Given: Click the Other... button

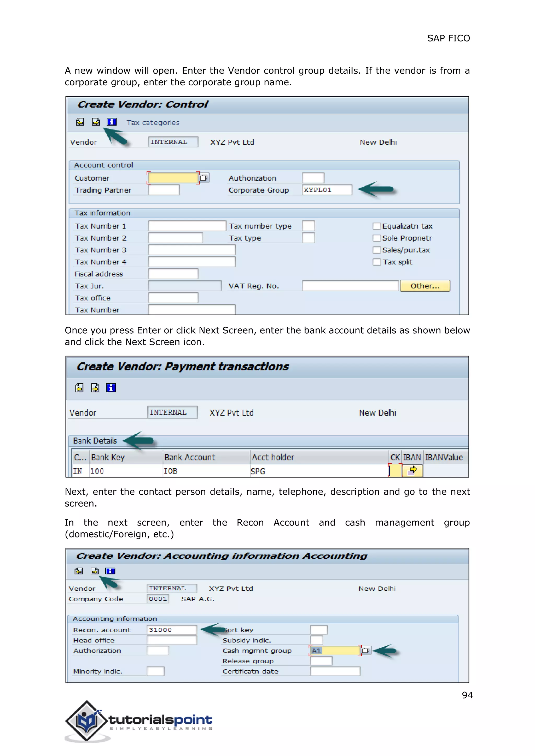Looking at the screenshot, I should [425, 286].
